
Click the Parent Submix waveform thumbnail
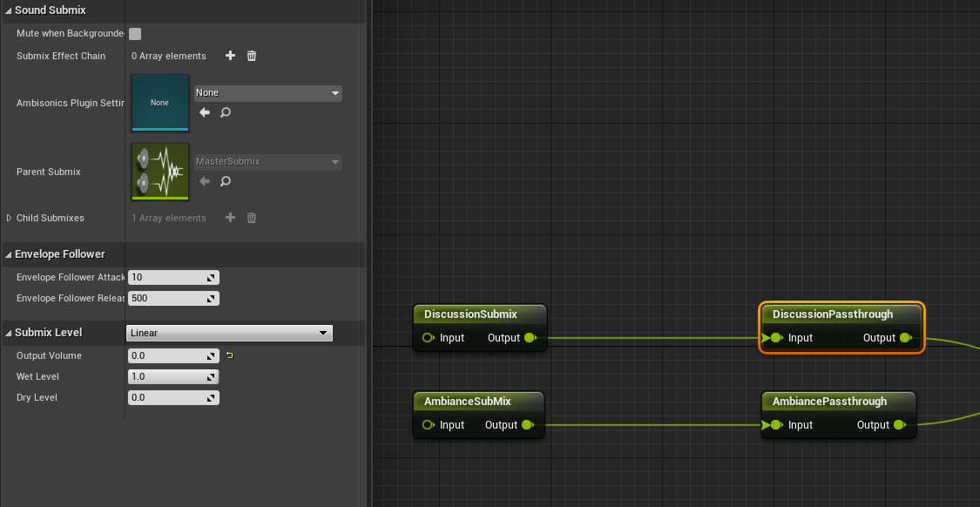pyautogui.click(x=160, y=172)
